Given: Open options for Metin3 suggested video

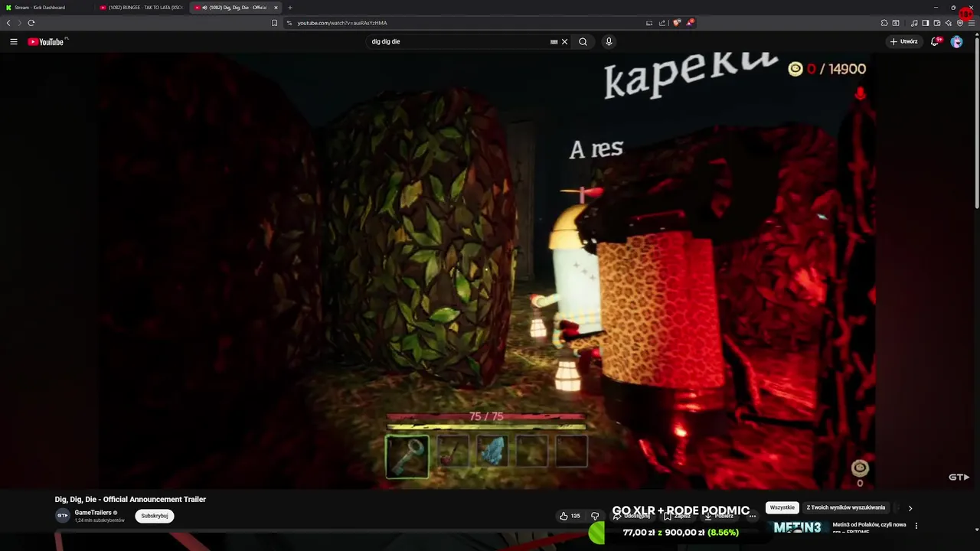Looking at the screenshot, I should pyautogui.click(x=916, y=526).
